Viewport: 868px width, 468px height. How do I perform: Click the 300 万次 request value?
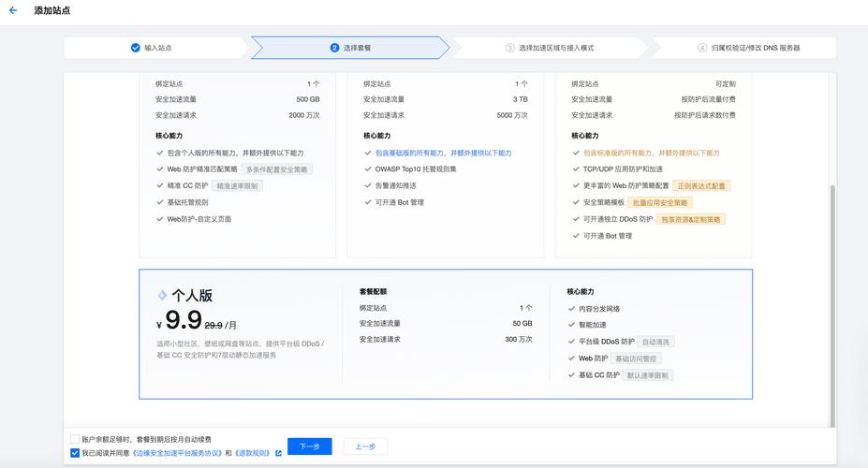tap(518, 339)
